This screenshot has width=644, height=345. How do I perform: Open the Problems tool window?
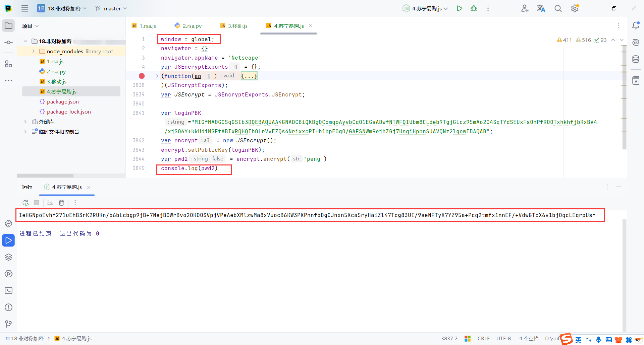point(8,307)
